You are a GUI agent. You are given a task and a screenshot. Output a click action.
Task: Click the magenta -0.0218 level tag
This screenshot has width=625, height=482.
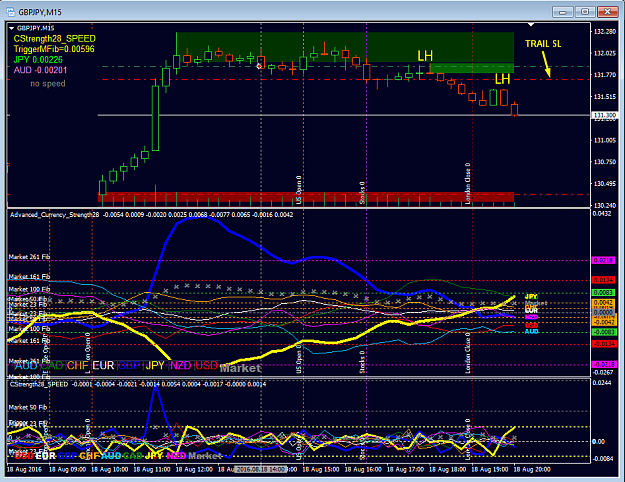pos(604,364)
